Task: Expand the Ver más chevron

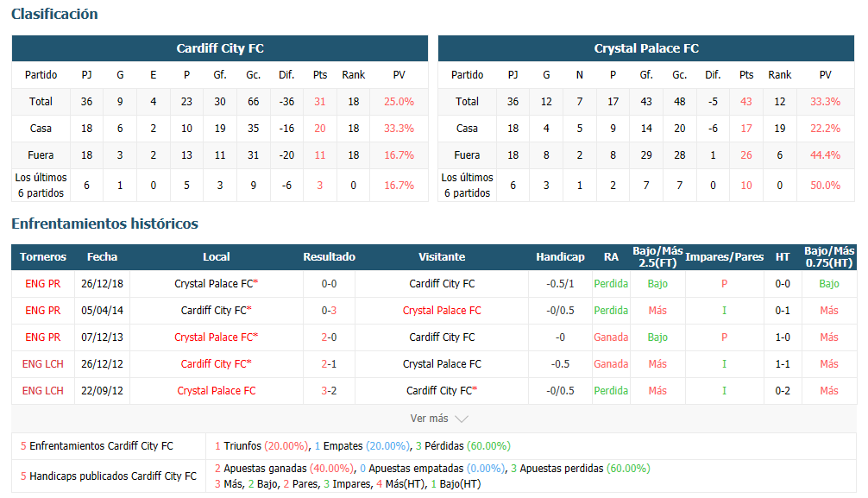Action: [x=461, y=419]
